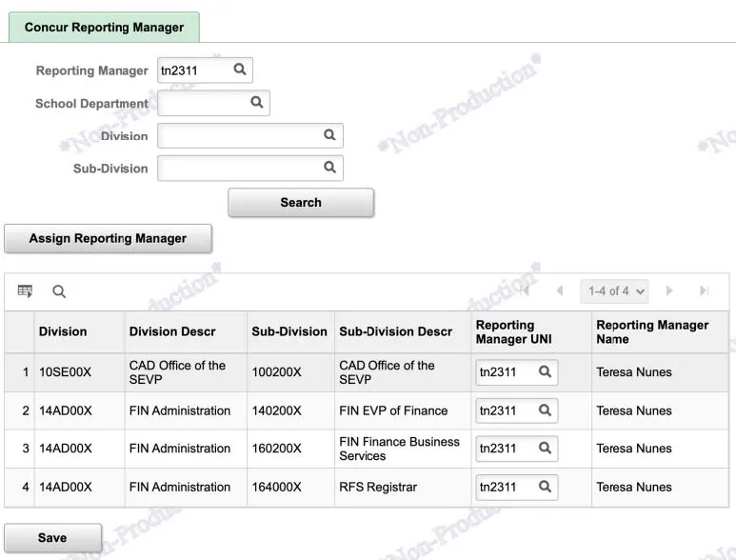Click row number 2 in the grid
Viewport: 736px width, 560px height.
(x=26, y=410)
